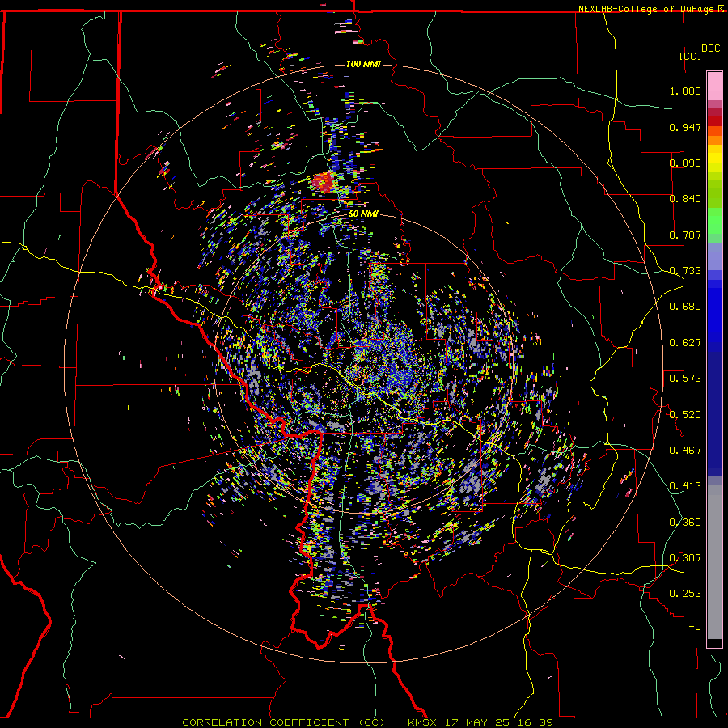Click the [CC] units label
728x728 pixels.
click(691, 56)
